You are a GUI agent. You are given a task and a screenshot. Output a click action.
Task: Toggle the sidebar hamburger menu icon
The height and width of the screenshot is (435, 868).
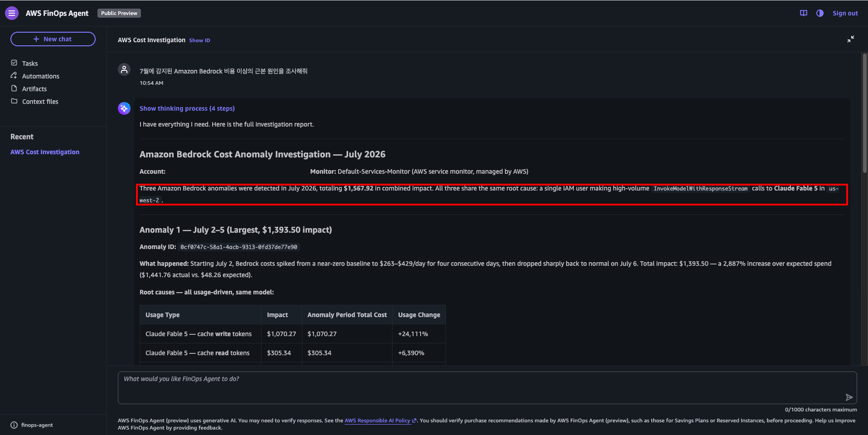click(12, 13)
